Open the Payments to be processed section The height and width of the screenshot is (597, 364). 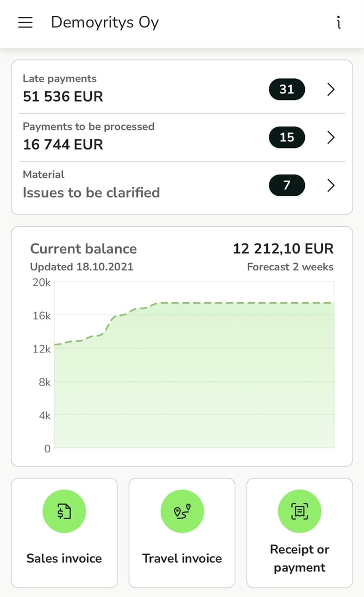click(109, 136)
